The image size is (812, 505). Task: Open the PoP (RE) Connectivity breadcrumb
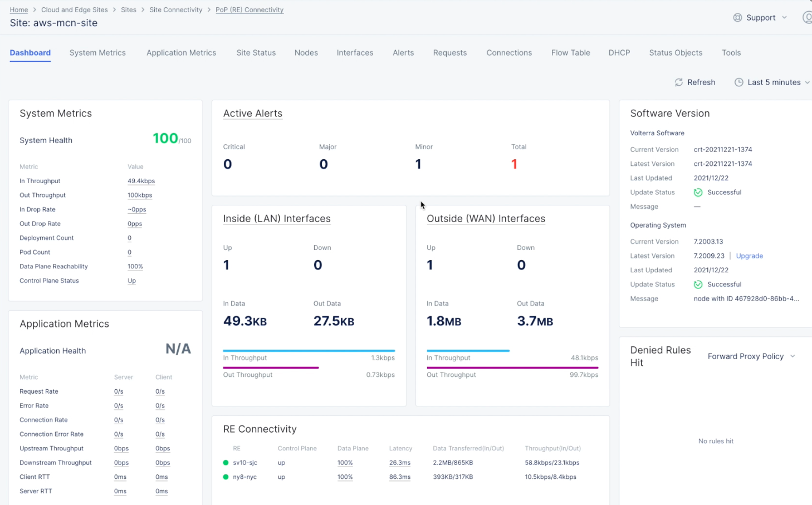[x=250, y=9]
